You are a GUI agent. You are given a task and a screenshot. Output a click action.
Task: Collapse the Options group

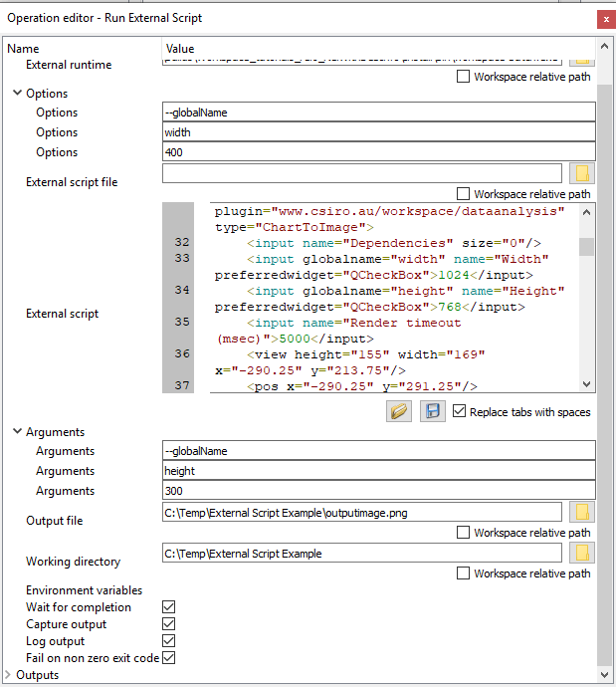point(17,93)
